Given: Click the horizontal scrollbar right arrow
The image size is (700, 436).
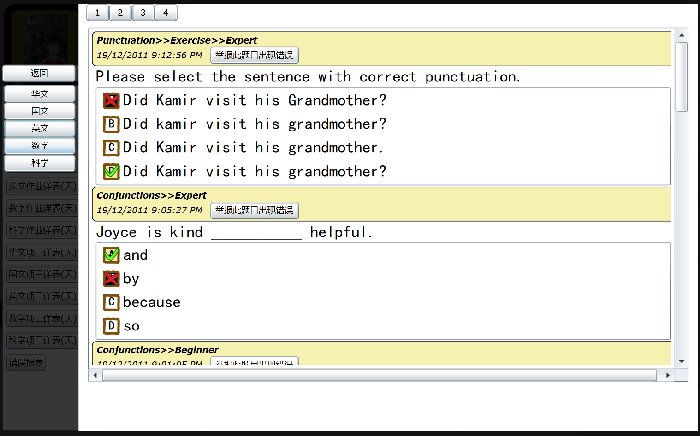Looking at the screenshot, I should coord(667,375).
